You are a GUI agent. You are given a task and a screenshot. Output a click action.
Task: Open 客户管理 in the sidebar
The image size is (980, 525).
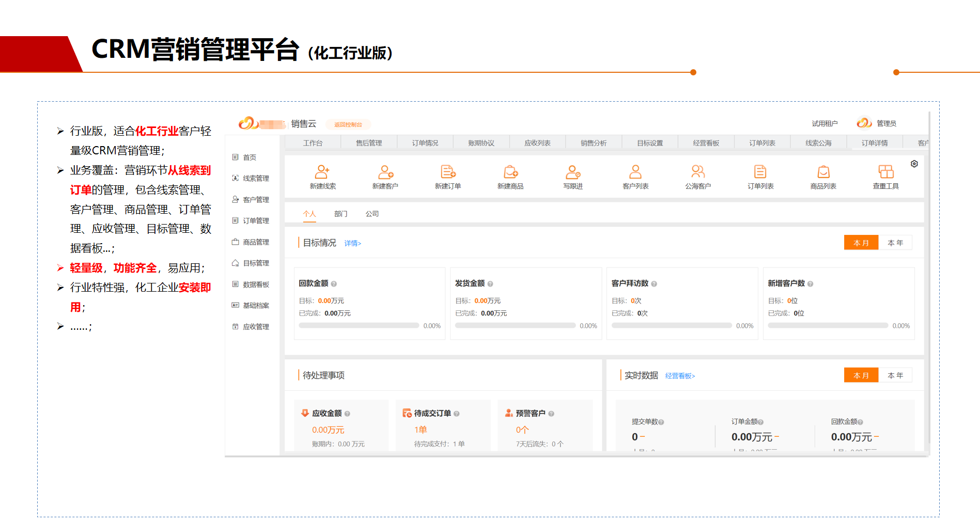pyautogui.click(x=251, y=200)
